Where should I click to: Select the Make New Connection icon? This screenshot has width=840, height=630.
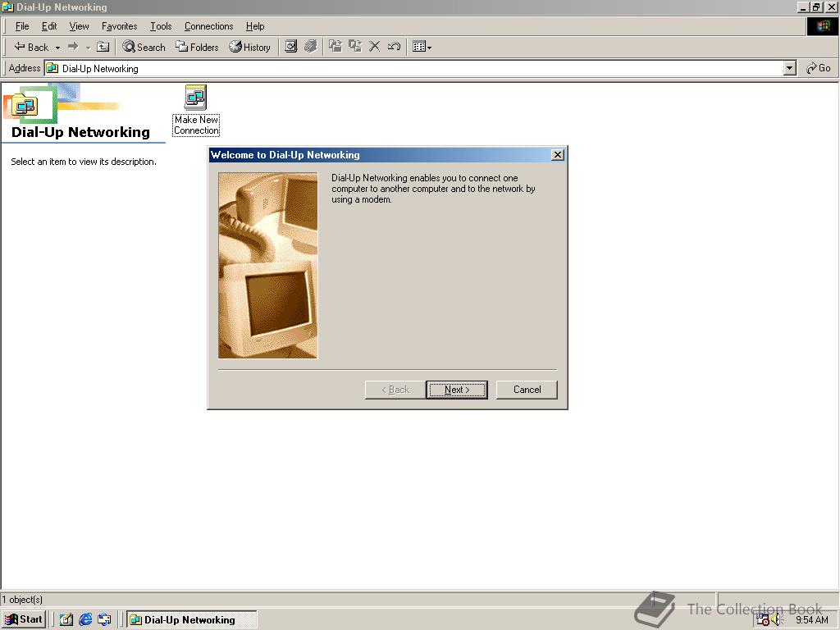(196, 110)
